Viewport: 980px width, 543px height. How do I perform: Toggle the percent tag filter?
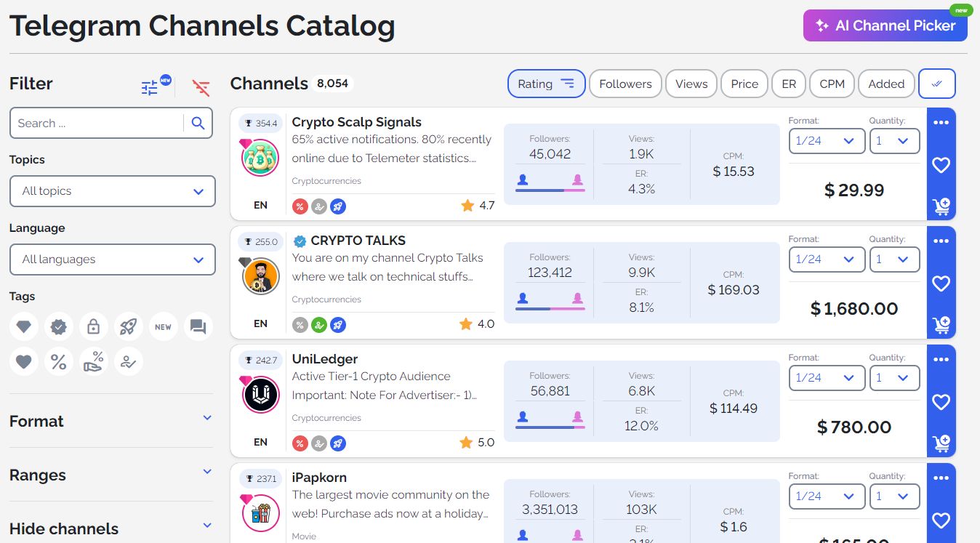coord(59,362)
